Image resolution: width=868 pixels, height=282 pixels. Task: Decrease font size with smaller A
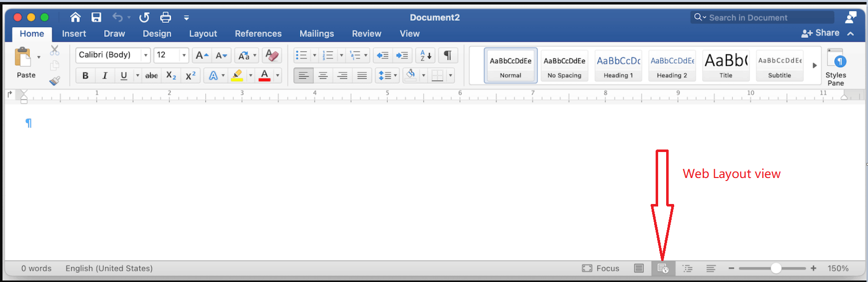click(221, 55)
